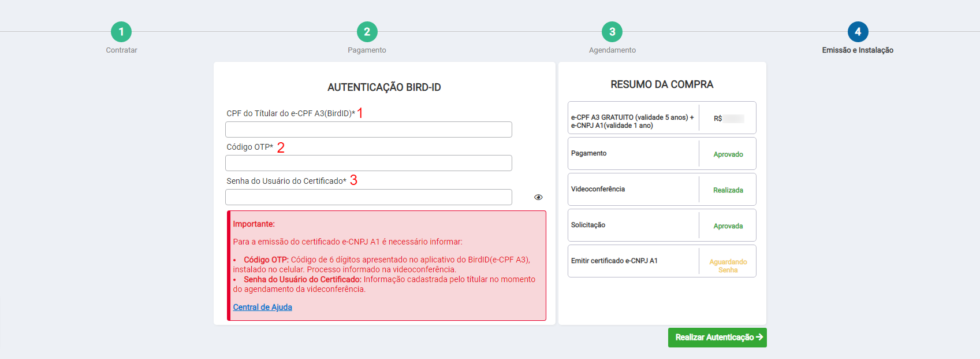
Task: Select the Emissão e Instalação step label
Action: tap(858, 50)
